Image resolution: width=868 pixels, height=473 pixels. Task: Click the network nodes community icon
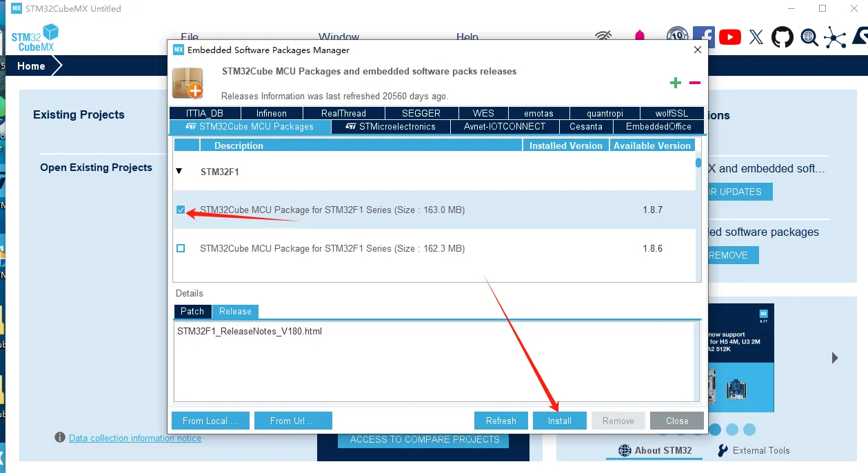tap(835, 37)
